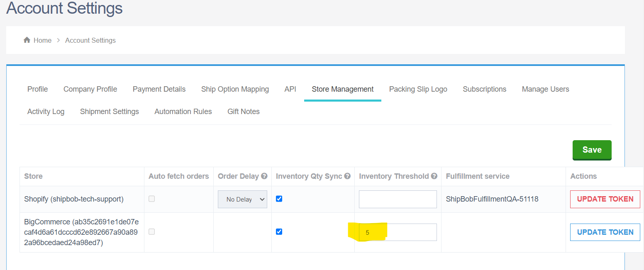Image resolution: width=644 pixels, height=270 pixels.
Task: Switch to the API tab
Action: 290,89
